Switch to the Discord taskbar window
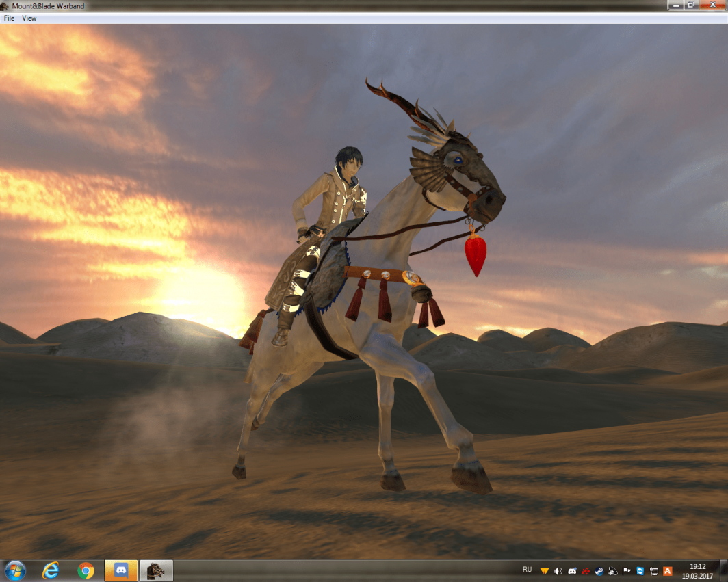The image size is (728, 582). point(121,570)
